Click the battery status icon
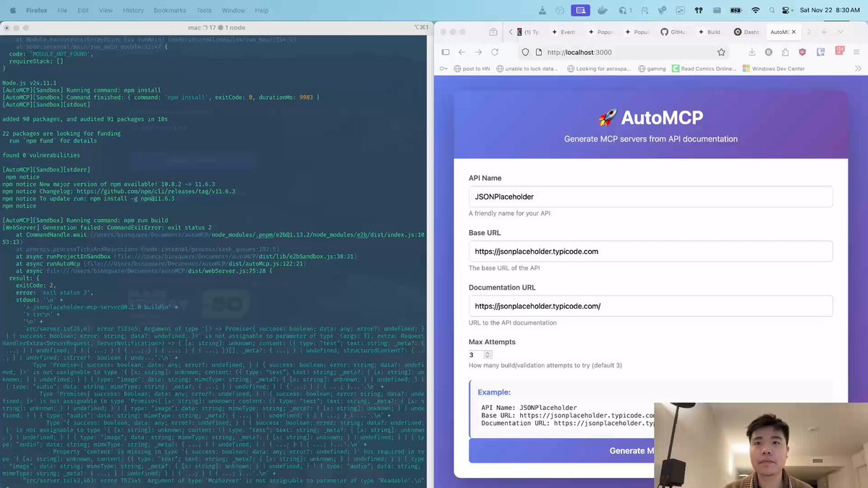 click(x=736, y=10)
